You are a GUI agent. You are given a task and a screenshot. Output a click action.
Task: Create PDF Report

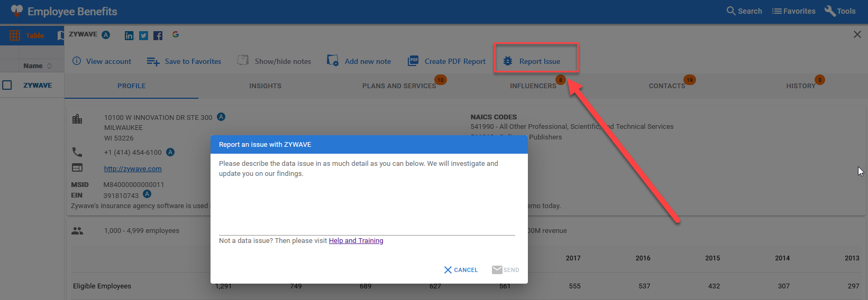tap(446, 61)
